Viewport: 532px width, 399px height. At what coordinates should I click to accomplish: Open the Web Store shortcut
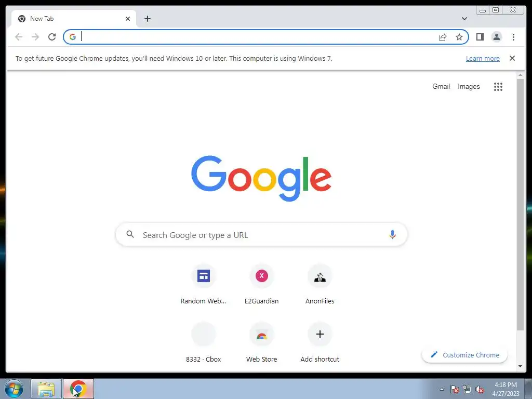click(x=262, y=342)
